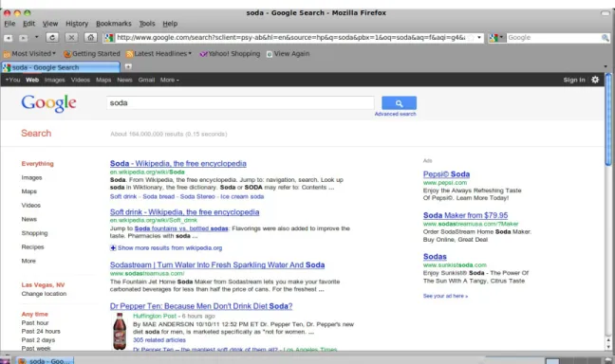Open the Sodas Sunkist ad link

tap(435, 257)
